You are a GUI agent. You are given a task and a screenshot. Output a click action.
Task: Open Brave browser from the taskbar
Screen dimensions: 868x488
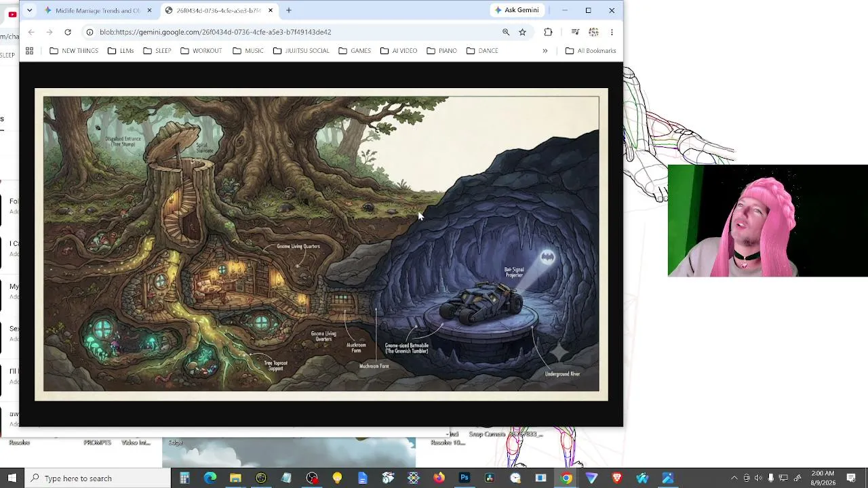click(x=617, y=478)
